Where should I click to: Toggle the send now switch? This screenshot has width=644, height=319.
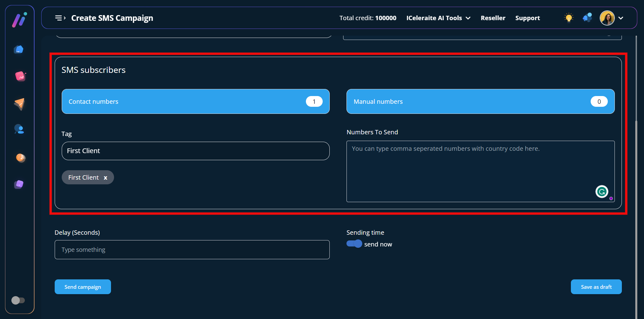354,244
